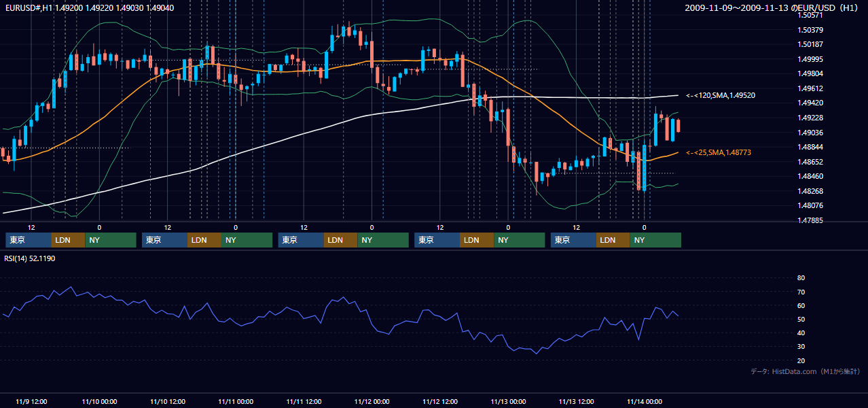
Task: Click the 11/12 00:00 time axis label
Action: tap(372, 401)
